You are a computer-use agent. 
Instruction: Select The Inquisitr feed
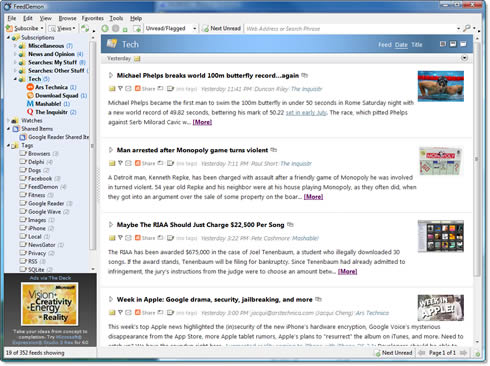click(x=51, y=112)
